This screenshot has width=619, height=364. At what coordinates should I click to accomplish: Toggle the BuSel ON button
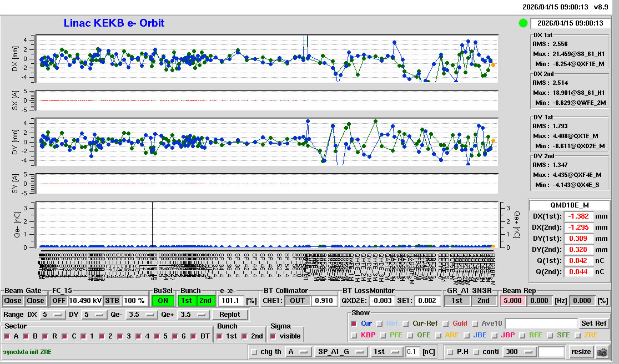click(163, 300)
